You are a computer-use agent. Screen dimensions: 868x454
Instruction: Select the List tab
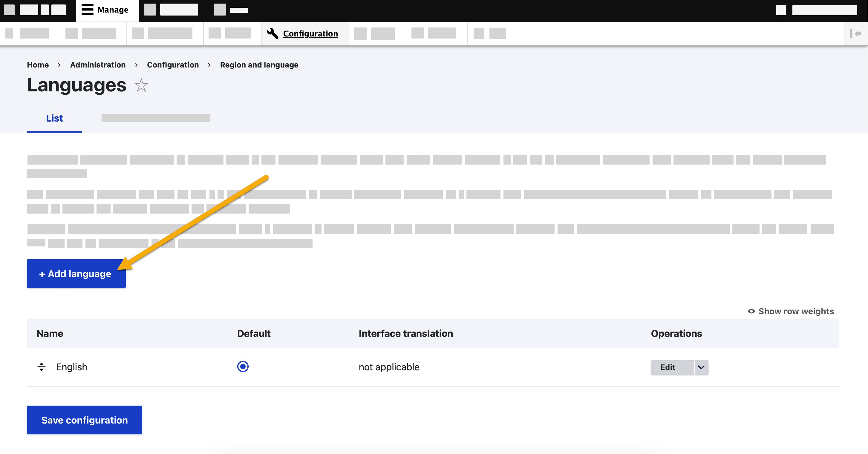(x=54, y=118)
